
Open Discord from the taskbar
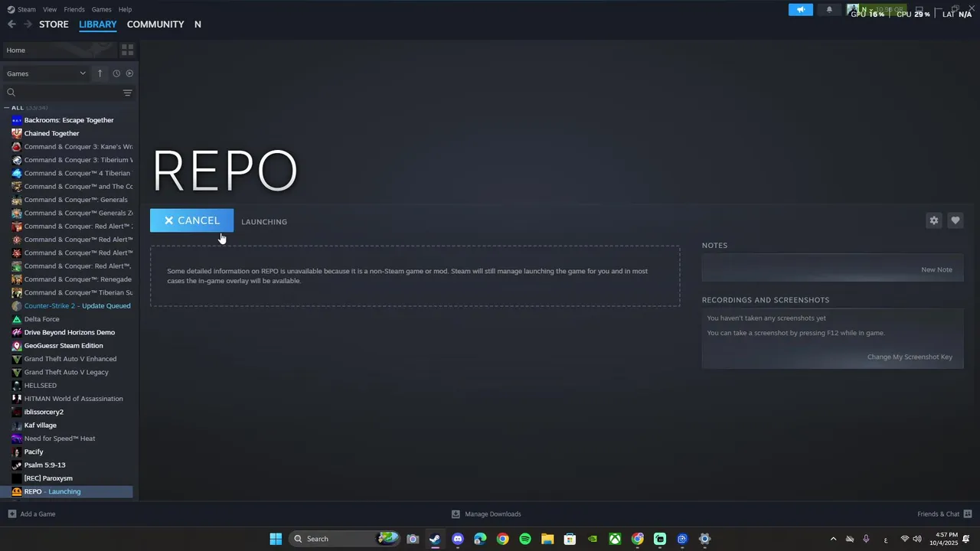coord(458,539)
